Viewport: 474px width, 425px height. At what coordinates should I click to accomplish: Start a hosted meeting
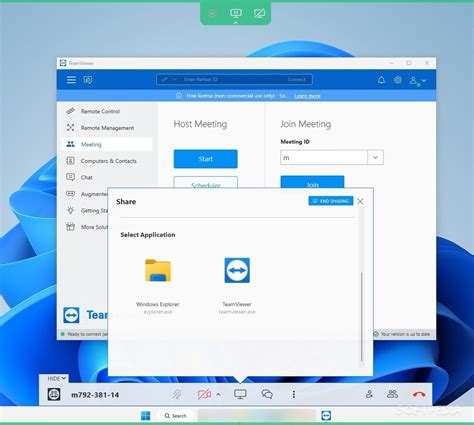206,159
